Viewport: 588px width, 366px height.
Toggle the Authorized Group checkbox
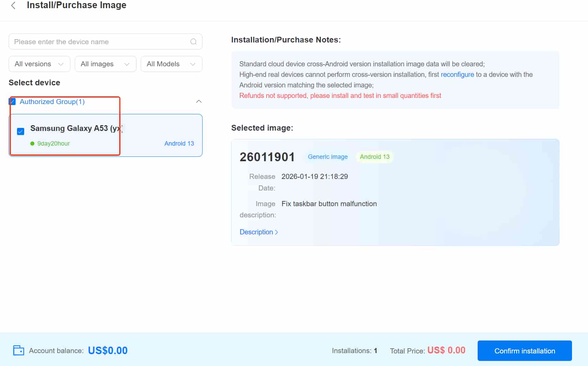(13, 102)
